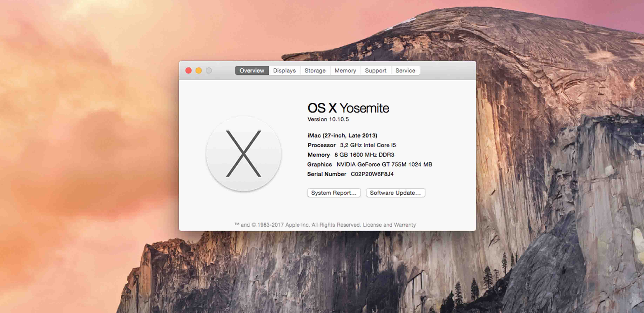
Task: Click the serial number C02P20W6F8J4
Action: point(372,174)
